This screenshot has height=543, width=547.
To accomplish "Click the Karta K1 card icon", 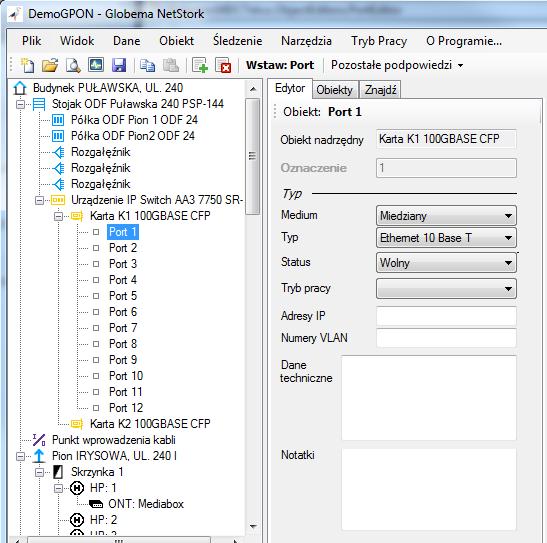I will 77,216.
